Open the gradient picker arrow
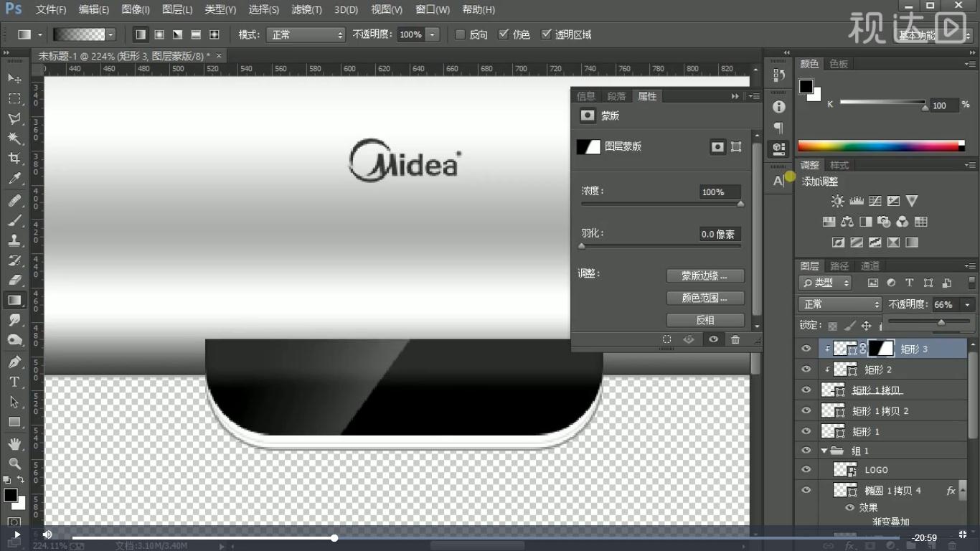Screen dimensions: 980x551 [110, 34]
